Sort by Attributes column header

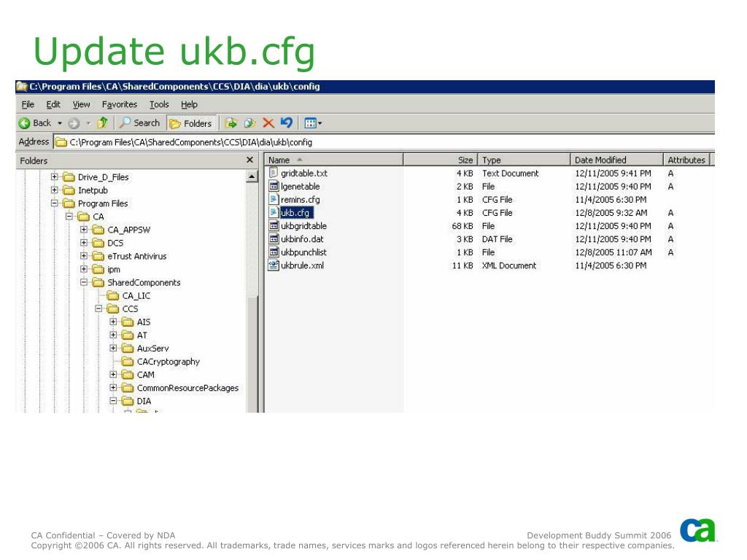(686, 160)
